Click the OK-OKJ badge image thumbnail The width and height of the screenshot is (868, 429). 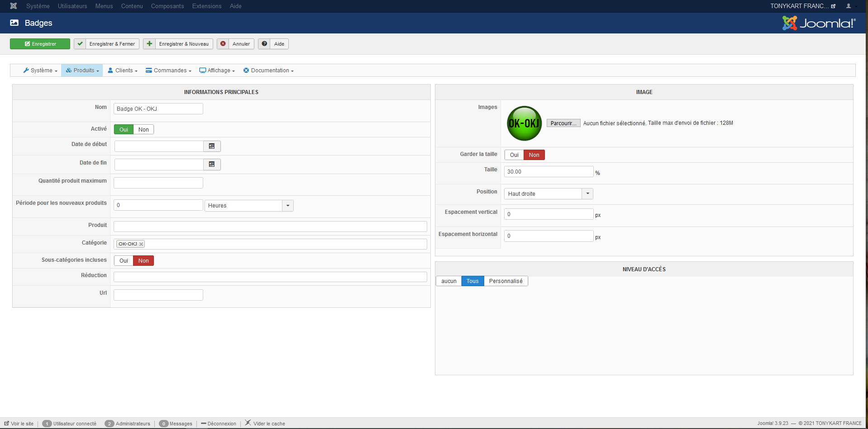pos(524,123)
